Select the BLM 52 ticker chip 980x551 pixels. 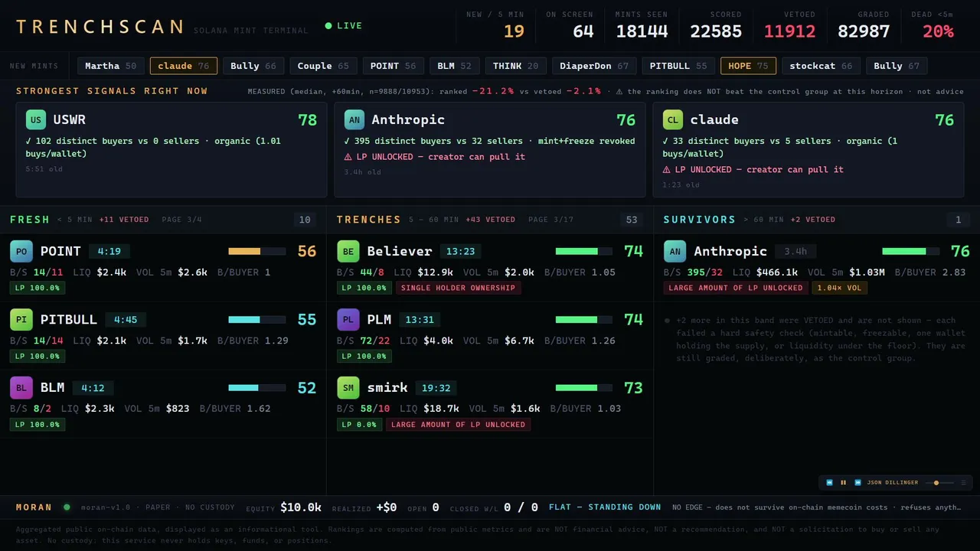tap(454, 66)
